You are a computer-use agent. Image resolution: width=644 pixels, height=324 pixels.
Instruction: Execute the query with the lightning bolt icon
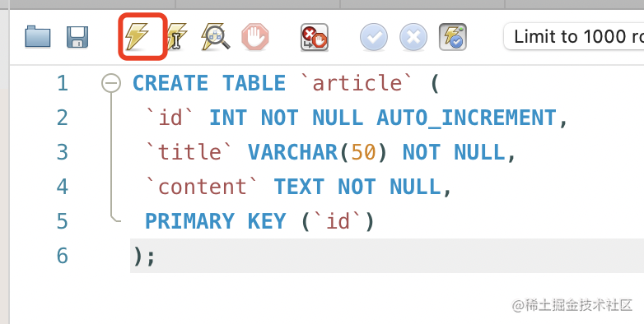(138, 36)
